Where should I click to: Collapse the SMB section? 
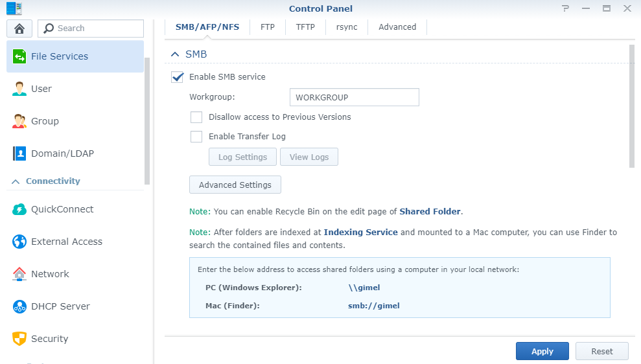(x=174, y=54)
